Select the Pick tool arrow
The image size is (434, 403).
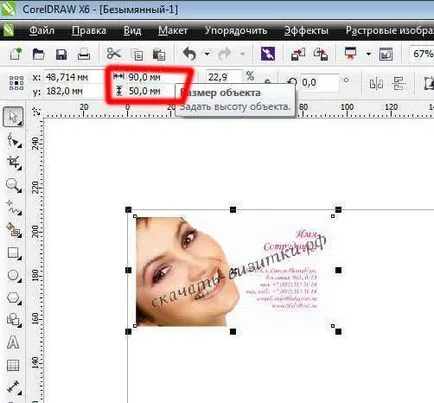pyautogui.click(x=13, y=117)
